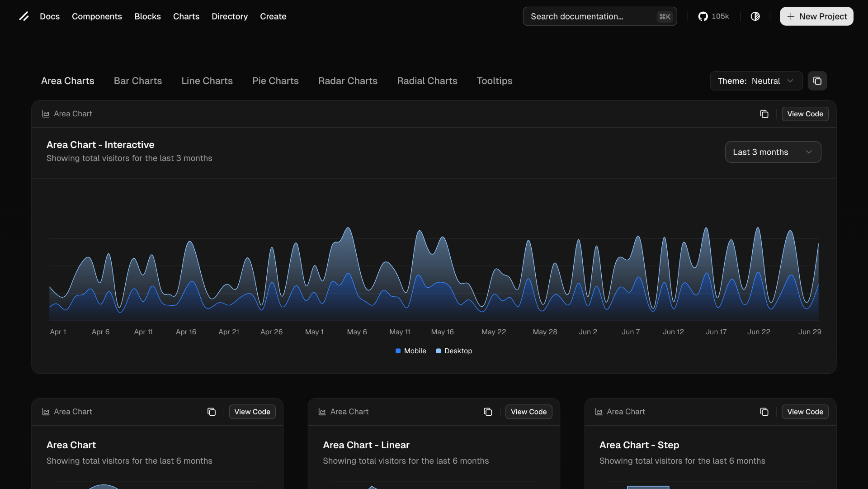Open the GitHub repository icon link

[703, 16]
